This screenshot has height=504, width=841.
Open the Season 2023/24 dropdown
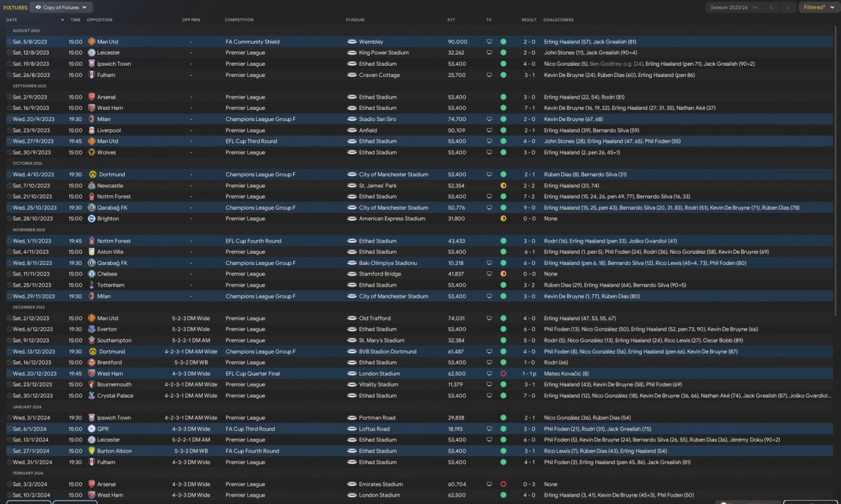(x=734, y=7)
